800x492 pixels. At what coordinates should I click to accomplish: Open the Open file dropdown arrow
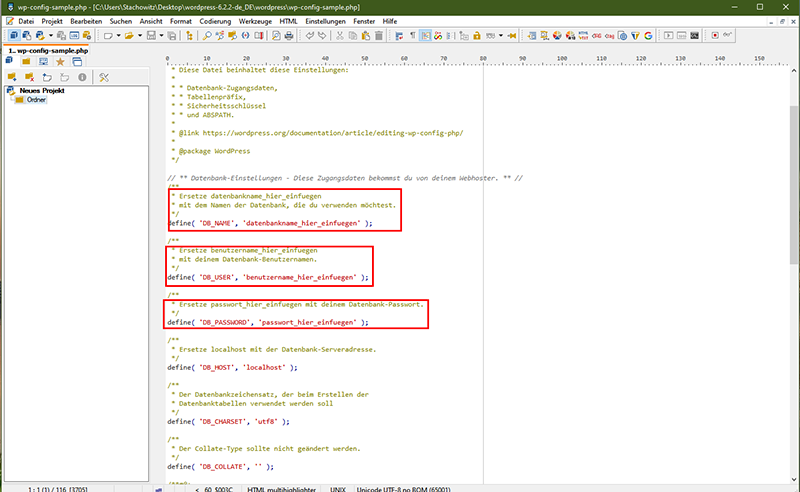pyautogui.click(x=140, y=36)
